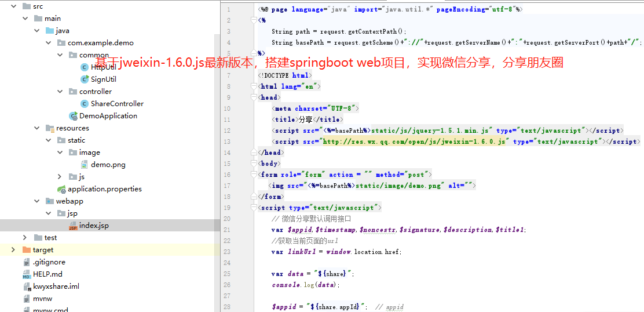The width and height of the screenshot is (644, 312).
Task: Collapse the jsp folder arrow
Action: point(49,213)
